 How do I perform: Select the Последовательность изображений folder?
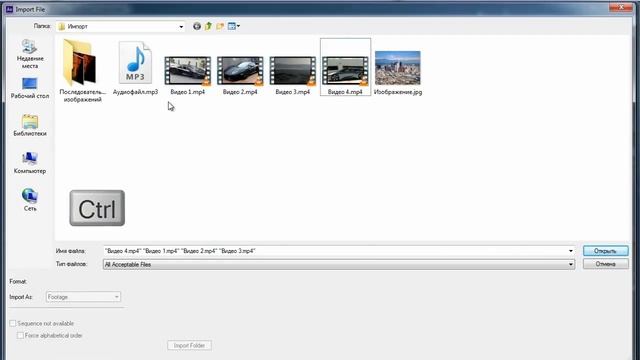[82, 70]
